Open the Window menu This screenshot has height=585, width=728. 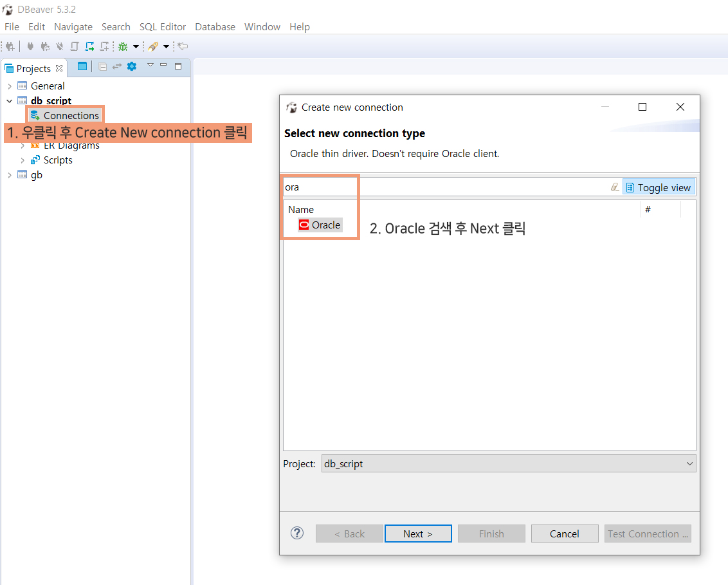(x=262, y=27)
